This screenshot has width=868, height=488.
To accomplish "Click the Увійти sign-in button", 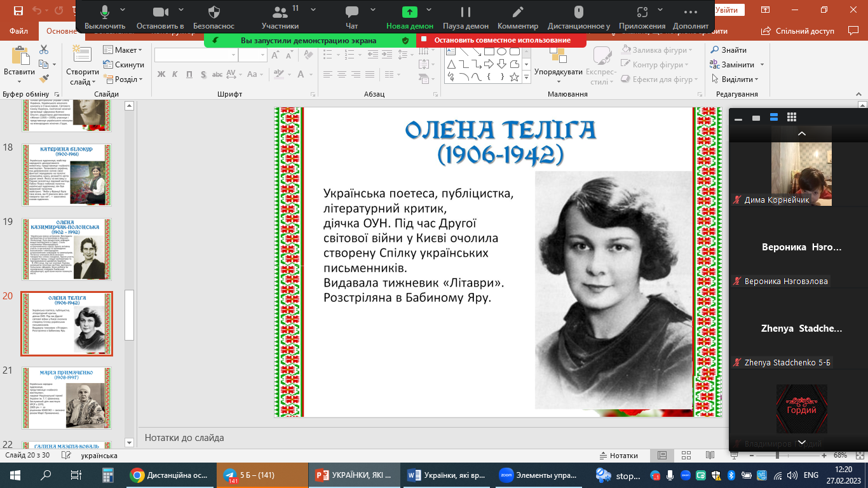I will [726, 10].
